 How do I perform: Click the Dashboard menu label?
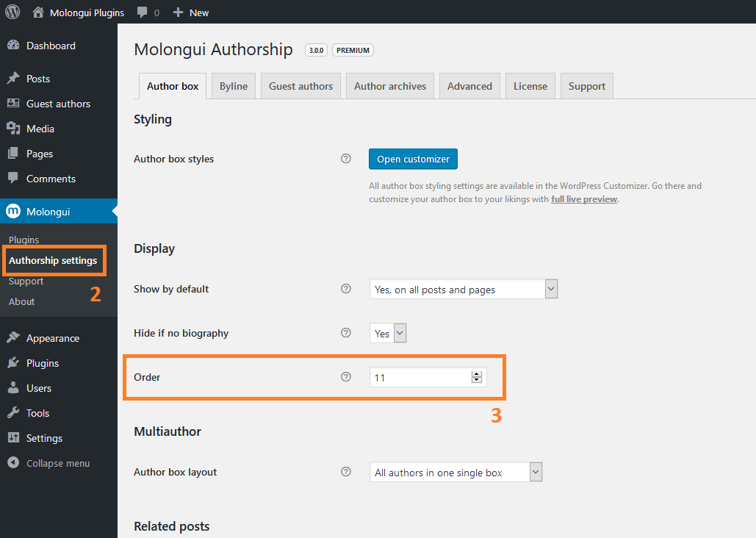click(x=51, y=46)
